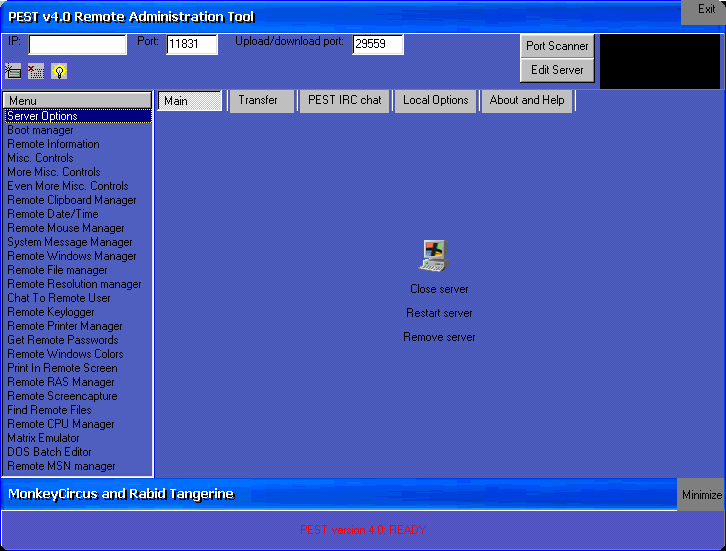Viewport: 726px width, 551px height.
Task: Click the Close server link
Action: pyautogui.click(x=439, y=289)
